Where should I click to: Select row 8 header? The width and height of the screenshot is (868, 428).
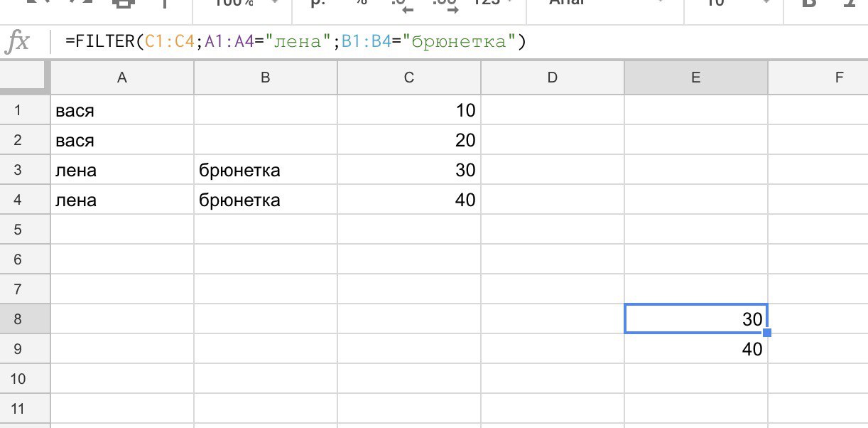(18, 319)
